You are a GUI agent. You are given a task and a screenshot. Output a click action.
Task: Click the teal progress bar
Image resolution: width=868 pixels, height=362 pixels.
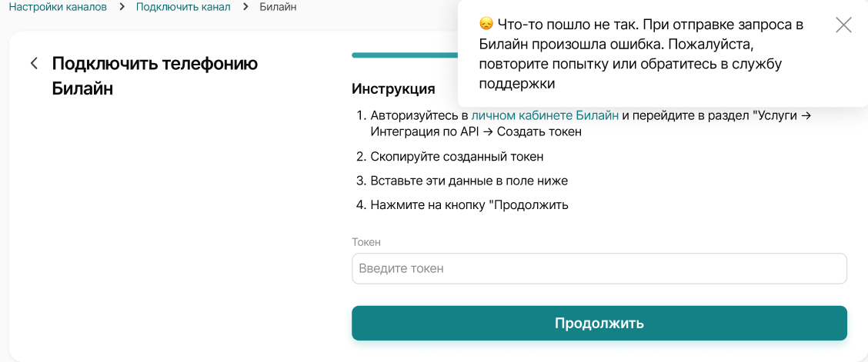coord(404,55)
